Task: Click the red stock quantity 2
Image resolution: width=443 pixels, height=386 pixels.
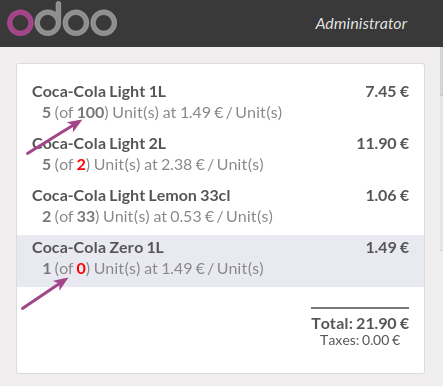Action: [x=81, y=165]
